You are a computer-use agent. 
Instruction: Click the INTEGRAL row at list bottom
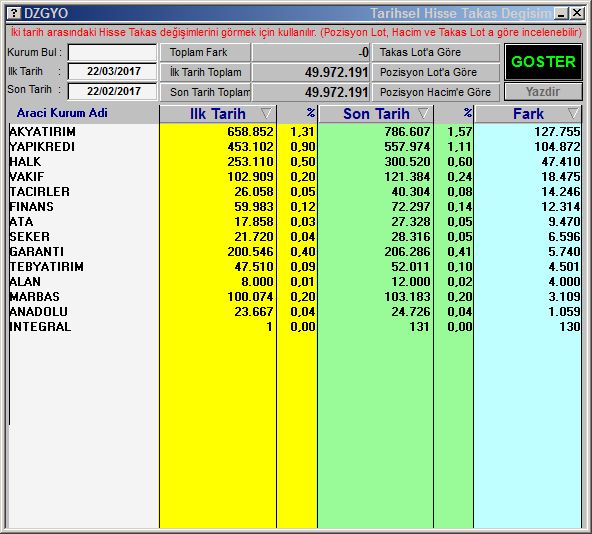294,327
